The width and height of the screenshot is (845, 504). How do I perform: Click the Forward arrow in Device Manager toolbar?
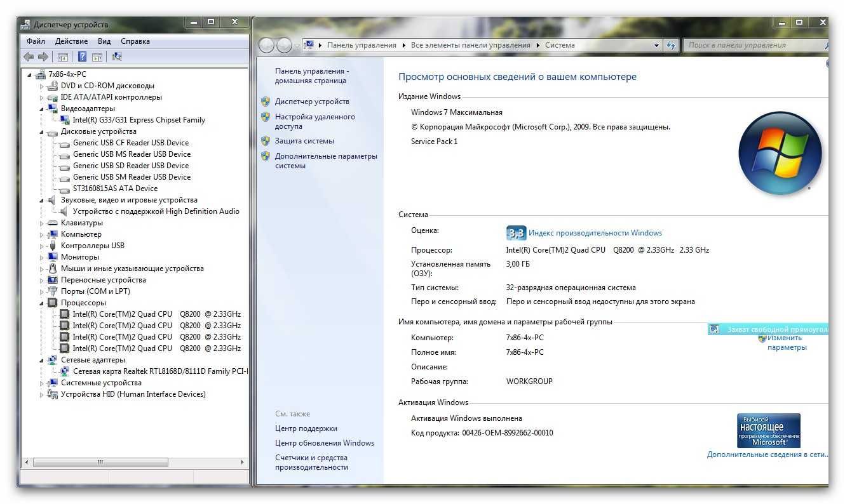(43, 56)
